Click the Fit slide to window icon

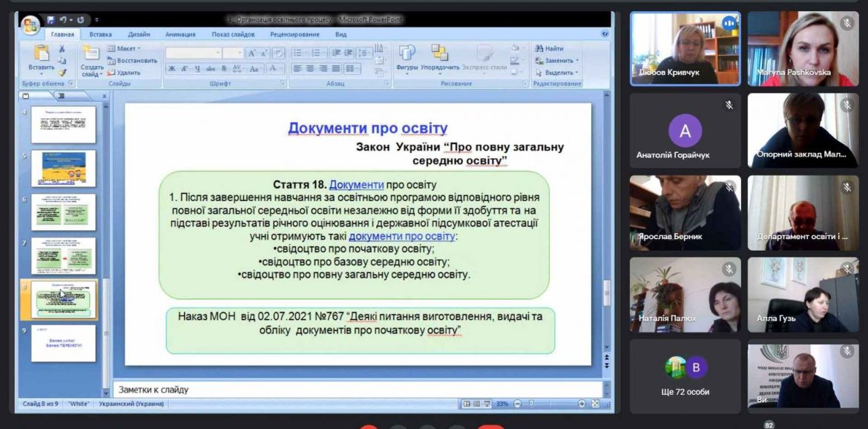[x=596, y=404]
